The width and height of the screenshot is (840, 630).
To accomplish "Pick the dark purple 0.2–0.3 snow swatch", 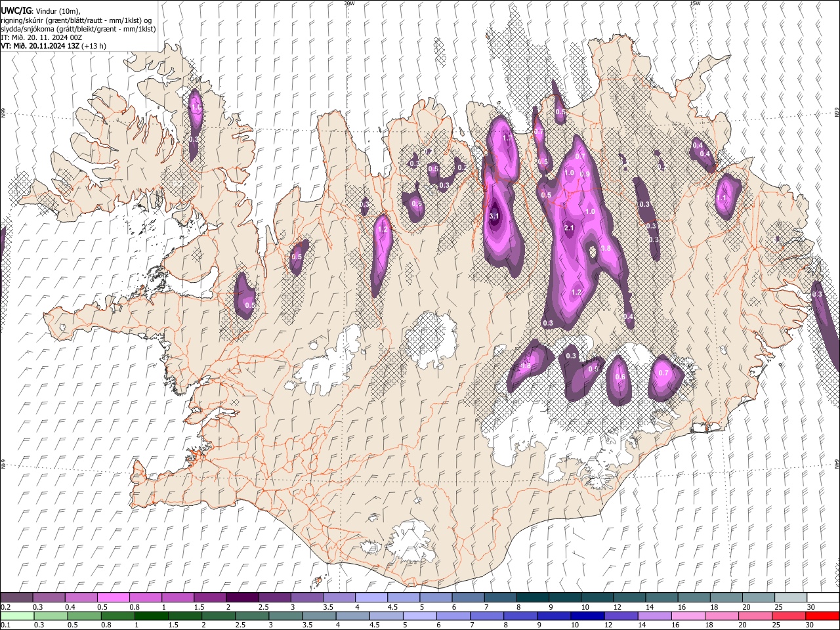I will [17, 598].
